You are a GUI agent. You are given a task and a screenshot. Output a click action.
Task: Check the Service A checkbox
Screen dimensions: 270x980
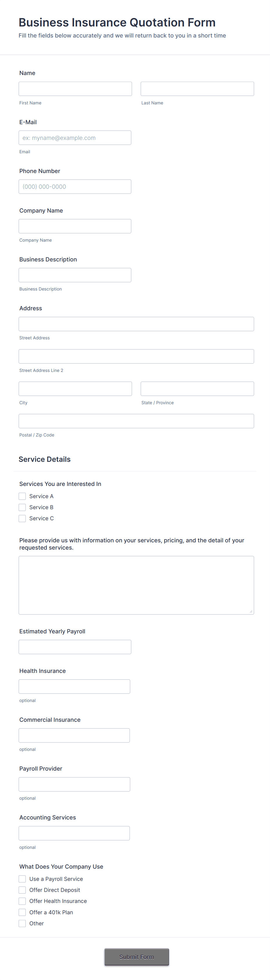coord(22,496)
